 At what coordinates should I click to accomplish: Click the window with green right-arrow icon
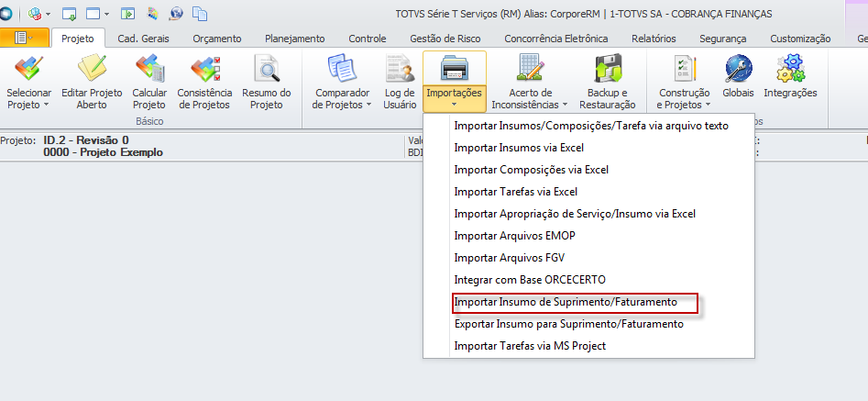(127, 13)
